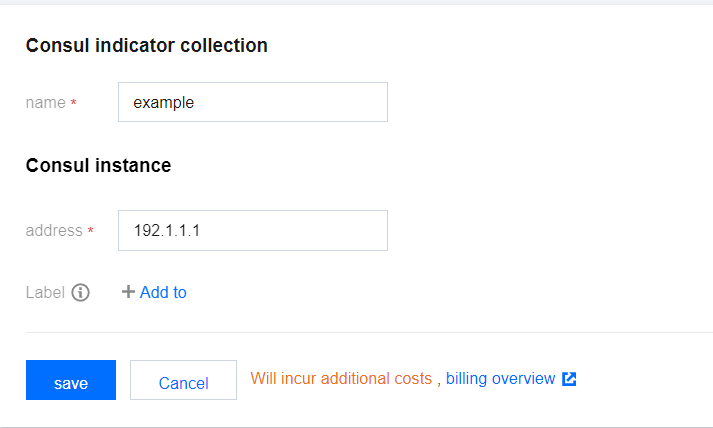
Task: Click the "Label" field caption
Action: tap(45, 292)
